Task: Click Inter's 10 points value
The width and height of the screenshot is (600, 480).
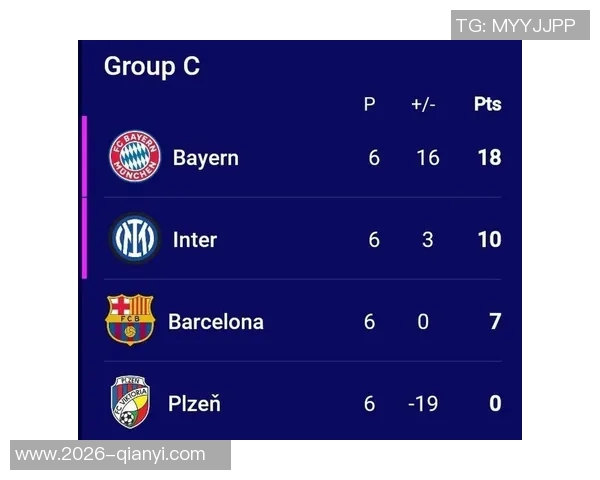Action: click(x=489, y=240)
